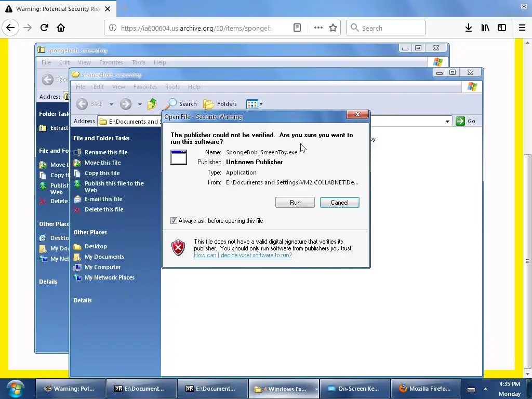This screenshot has width=532, height=399.
Task: Collapse Other Places section header in front window
Action: 90,232
